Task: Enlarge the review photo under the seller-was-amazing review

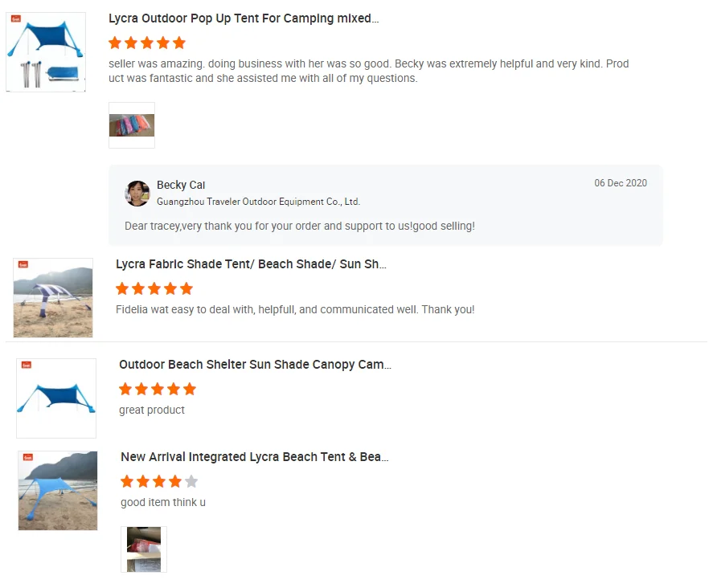Action: pos(132,125)
